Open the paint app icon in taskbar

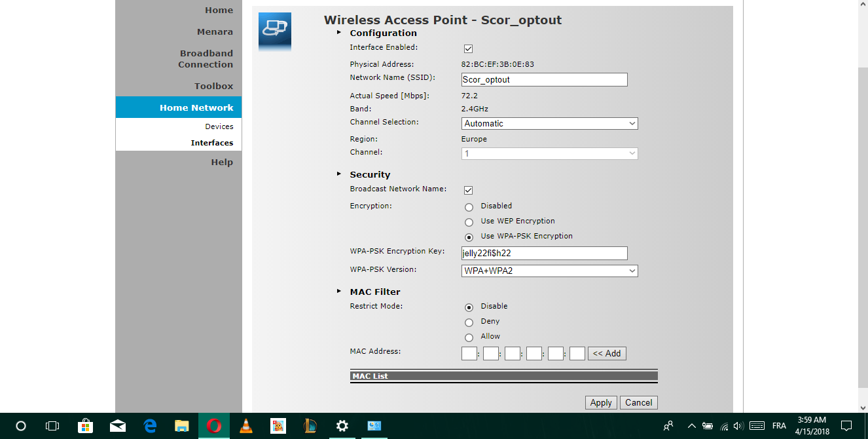278,426
